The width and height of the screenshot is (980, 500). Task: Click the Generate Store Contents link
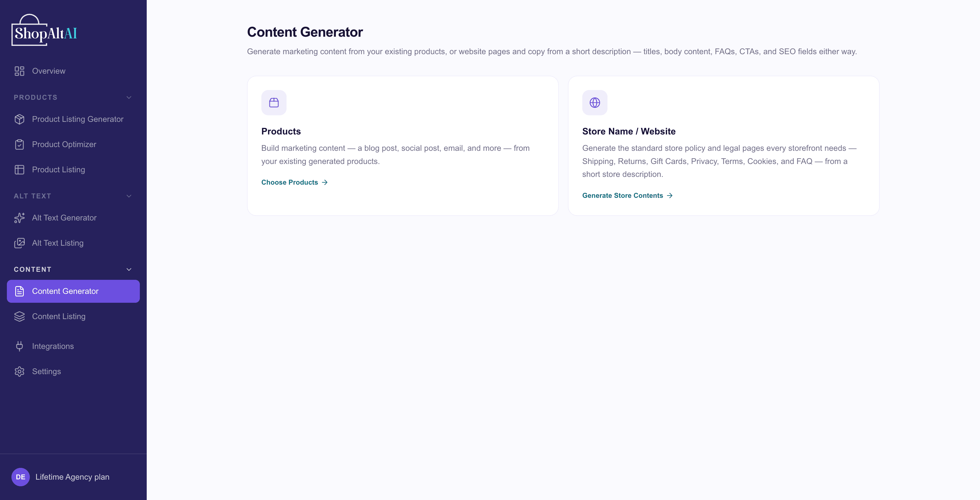(627, 196)
